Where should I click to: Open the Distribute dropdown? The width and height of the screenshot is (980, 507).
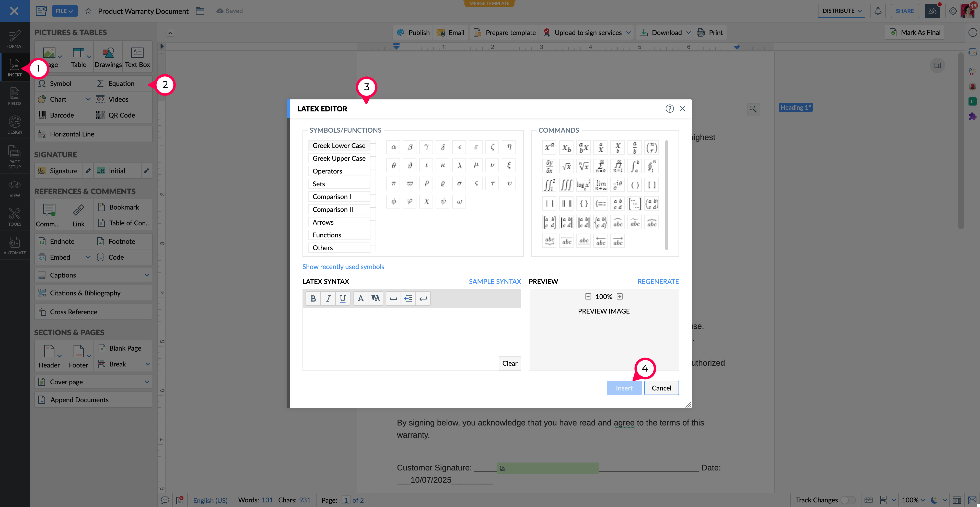[842, 11]
